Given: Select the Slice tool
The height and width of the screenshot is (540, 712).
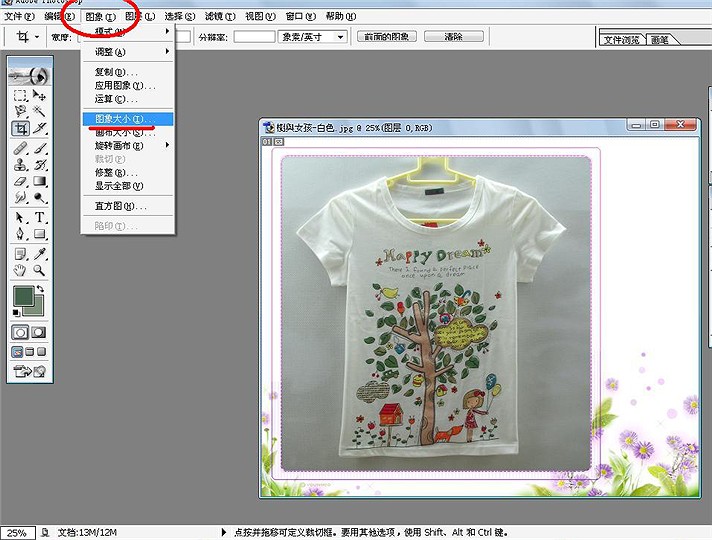Looking at the screenshot, I should click(x=40, y=129).
